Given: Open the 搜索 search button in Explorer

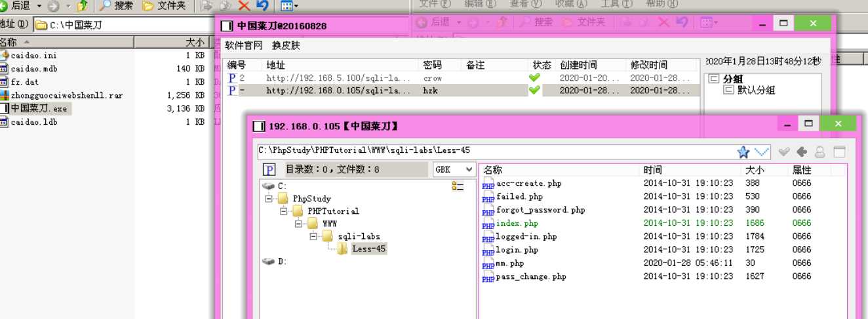Looking at the screenshot, I should pyautogui.click(x=116, y=6).
